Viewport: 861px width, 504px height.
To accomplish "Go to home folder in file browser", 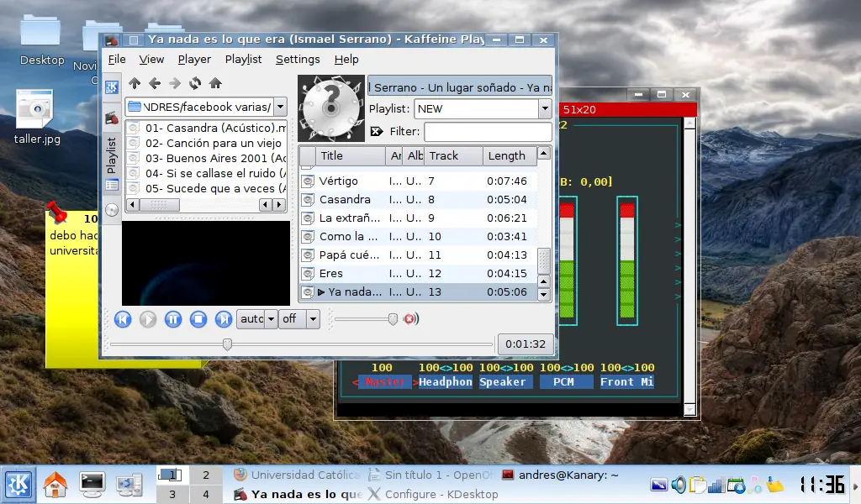I will point(215,83).
